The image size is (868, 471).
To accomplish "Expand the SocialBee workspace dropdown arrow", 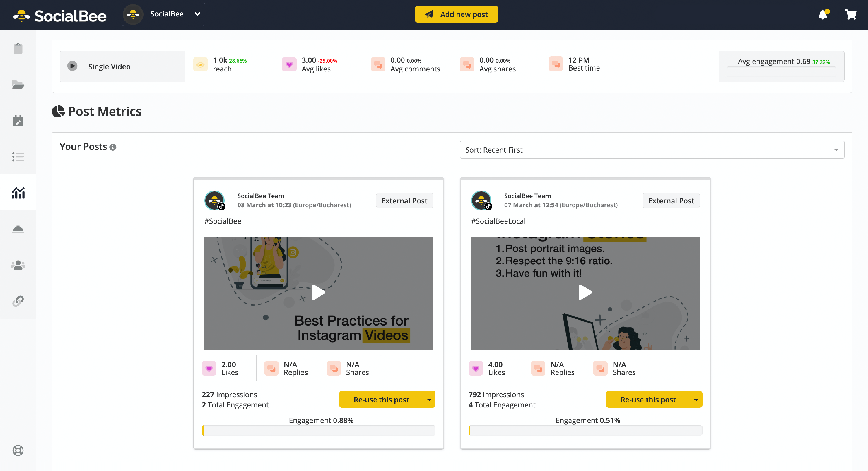I will pos(197,14).
